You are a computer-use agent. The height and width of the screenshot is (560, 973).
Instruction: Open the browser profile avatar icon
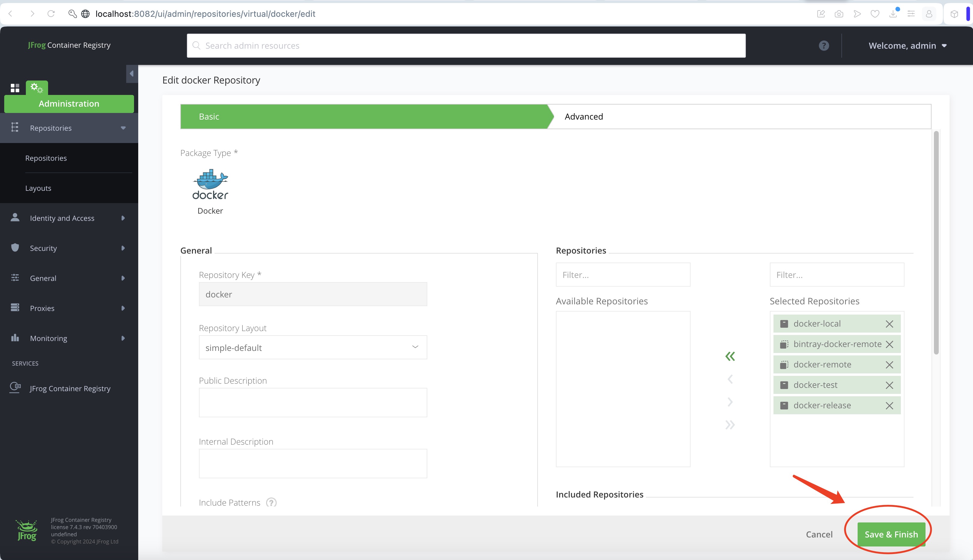click(x=929, y=14)
